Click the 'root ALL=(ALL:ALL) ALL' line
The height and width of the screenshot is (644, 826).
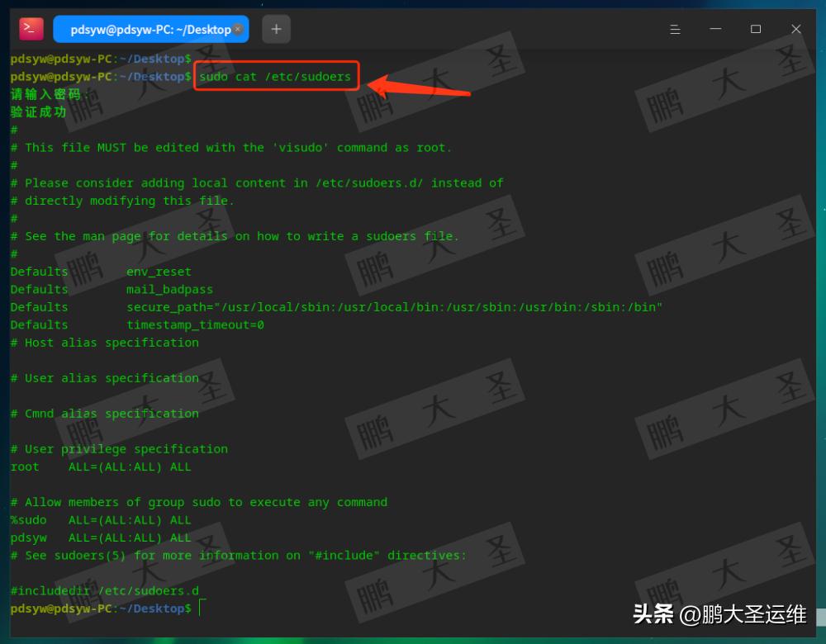click(101, 467)
